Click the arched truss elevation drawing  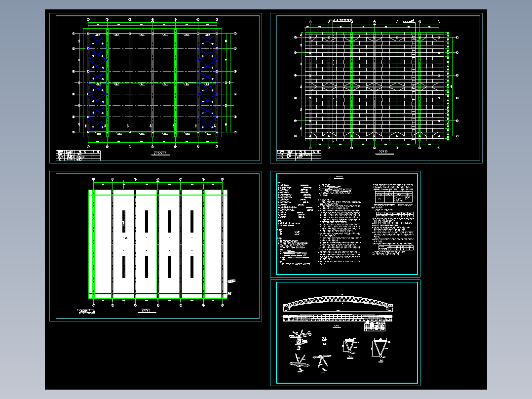tap(338, 303)
